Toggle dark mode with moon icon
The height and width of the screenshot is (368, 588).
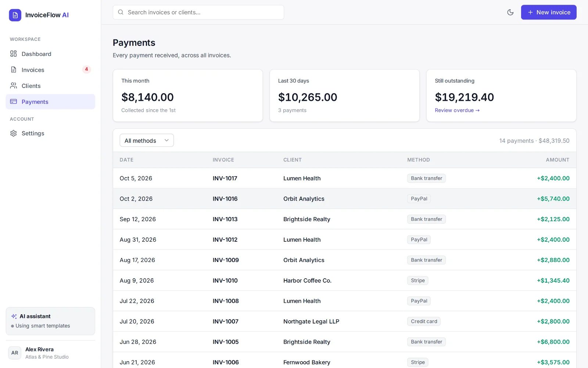[510, 12]
